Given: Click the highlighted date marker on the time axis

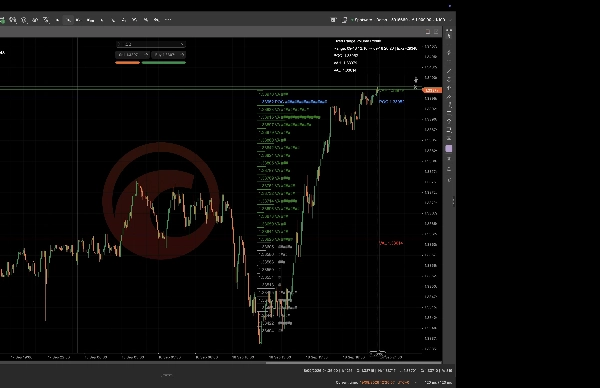Looking at the screenshot, I should tap(377, 354).
